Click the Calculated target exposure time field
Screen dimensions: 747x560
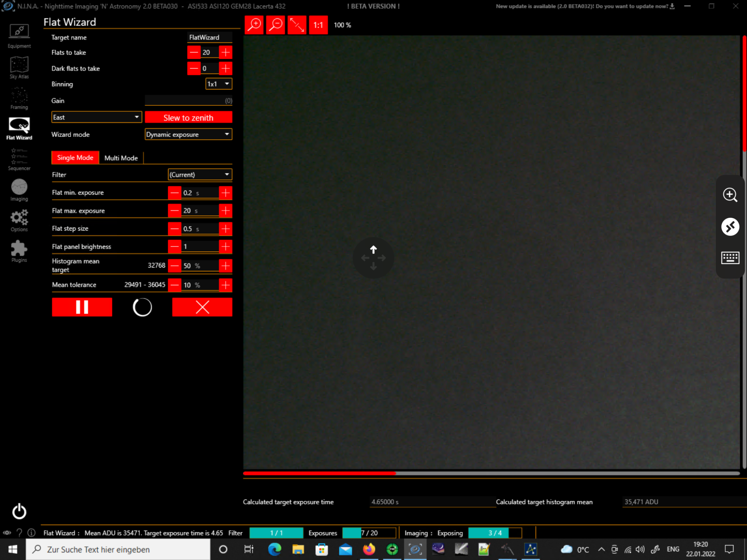432,502
